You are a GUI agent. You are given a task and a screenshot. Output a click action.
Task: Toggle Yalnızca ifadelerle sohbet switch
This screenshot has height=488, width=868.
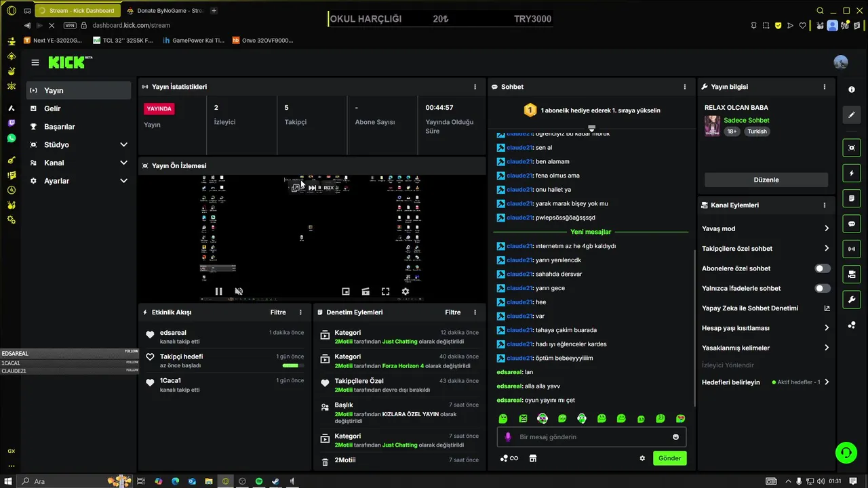click(x=823, y=288)
